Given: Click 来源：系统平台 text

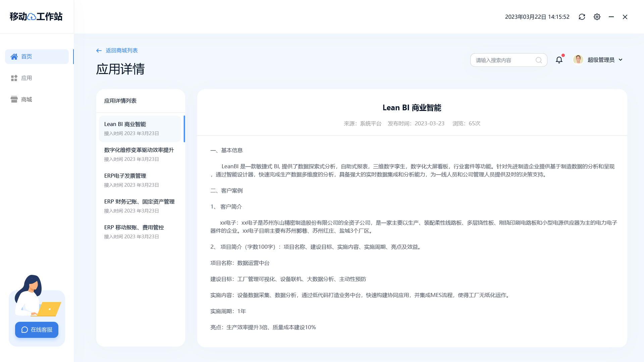Looking at the screenshot, I should 363,124.
